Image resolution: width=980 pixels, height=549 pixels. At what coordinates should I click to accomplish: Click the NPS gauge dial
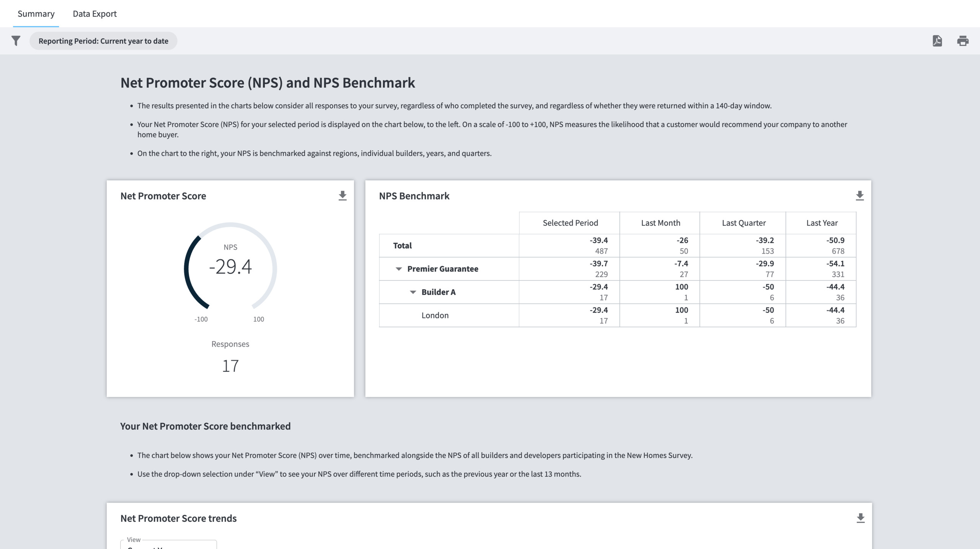(230, 267)
